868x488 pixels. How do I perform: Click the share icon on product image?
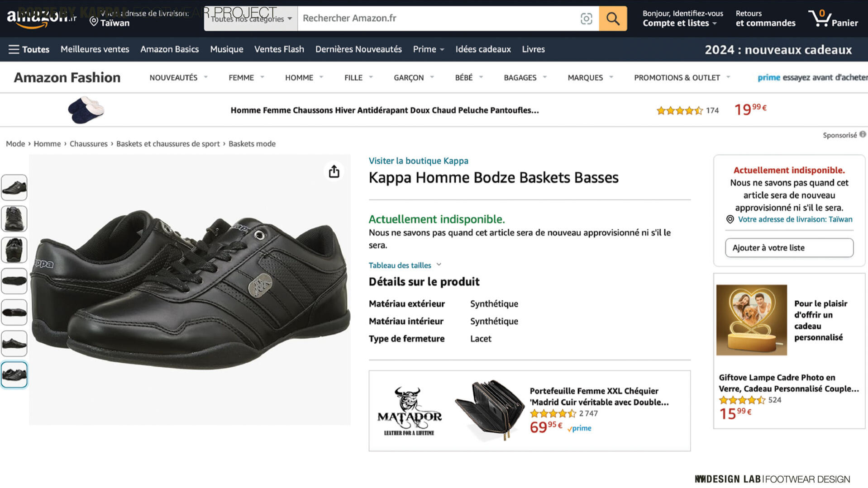pyautogui.click(x=334, y=171)
